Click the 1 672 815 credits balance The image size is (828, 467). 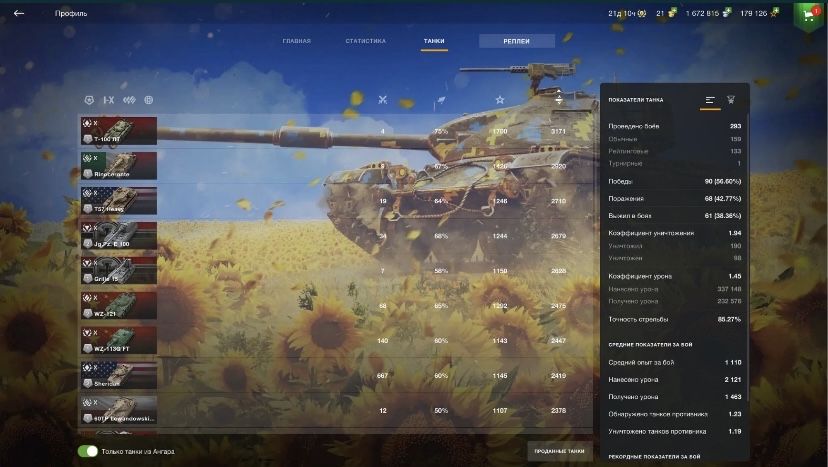[x=702, y=13]
